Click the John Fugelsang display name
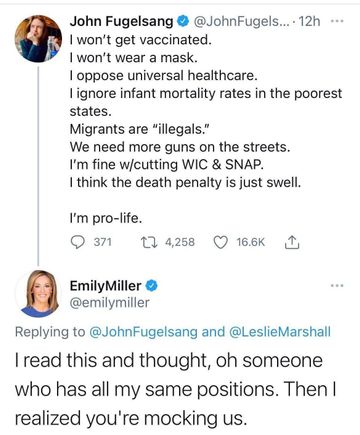This screenshot has height=435, width=360. coord(121,21)
